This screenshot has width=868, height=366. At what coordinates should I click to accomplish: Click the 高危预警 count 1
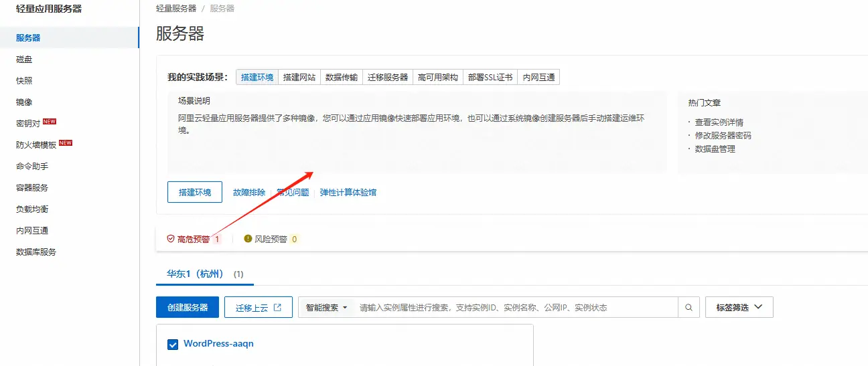[x=217, y=239]
